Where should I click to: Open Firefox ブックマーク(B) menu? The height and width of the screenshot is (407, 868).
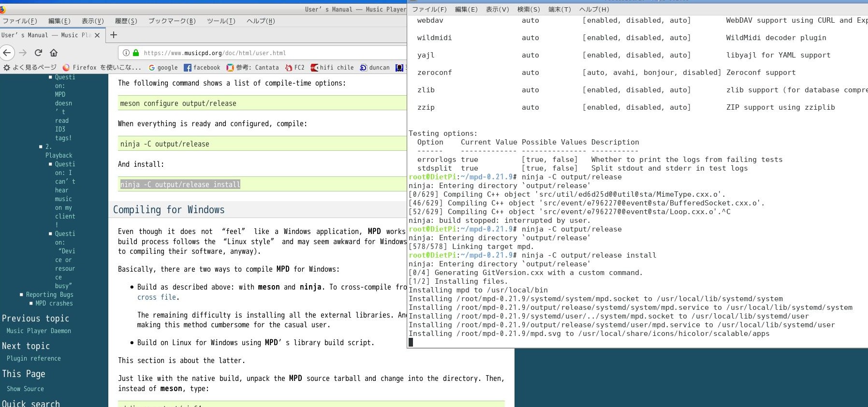coord(172,21)
